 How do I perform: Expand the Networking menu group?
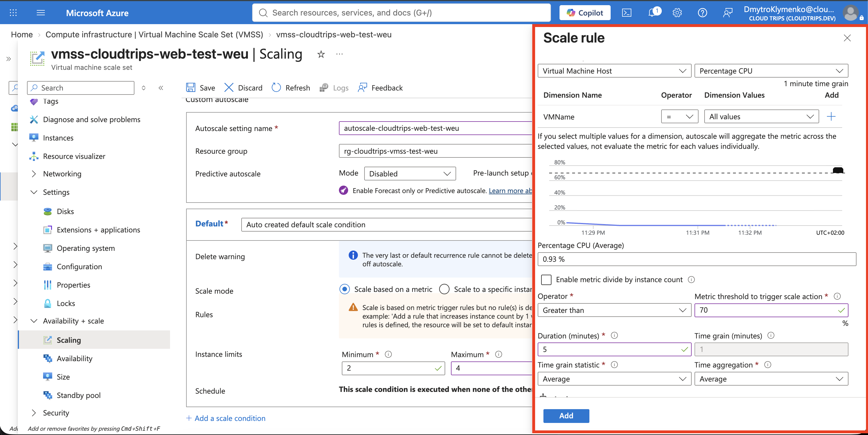click(x=34, y=174)
